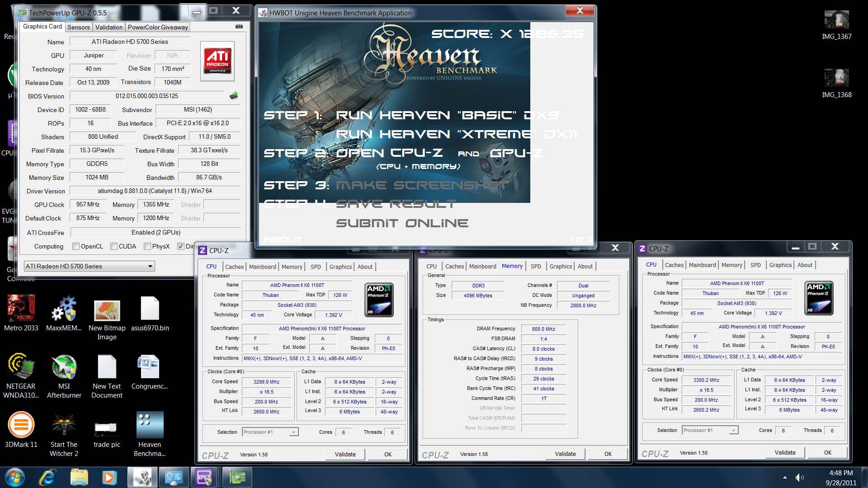Click the ATI Radeon logo in GPU-Z

tap(217, 61)
